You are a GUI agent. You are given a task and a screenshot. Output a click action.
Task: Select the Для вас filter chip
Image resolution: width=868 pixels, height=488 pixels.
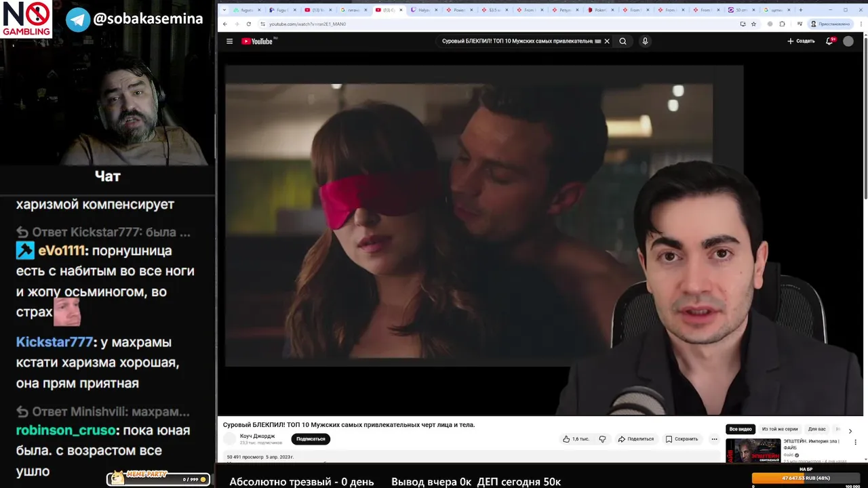817,429
